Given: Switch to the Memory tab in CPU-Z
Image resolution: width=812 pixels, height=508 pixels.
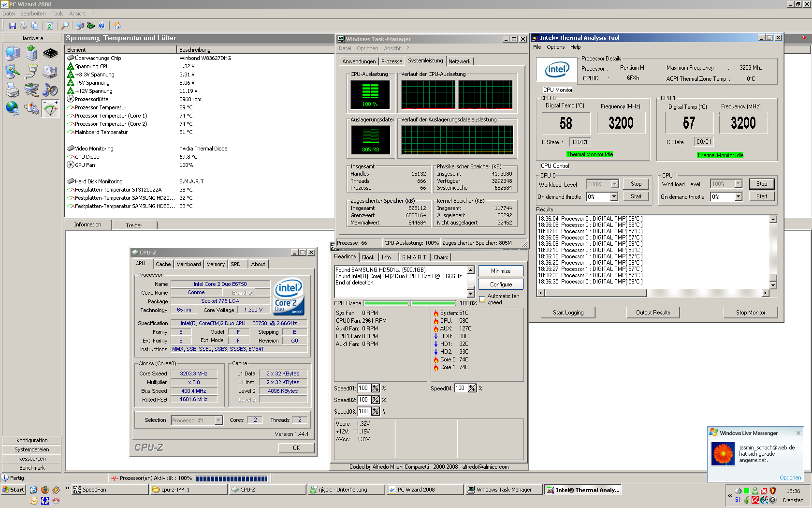Looking at the screenshot, I should coord(215,264).
